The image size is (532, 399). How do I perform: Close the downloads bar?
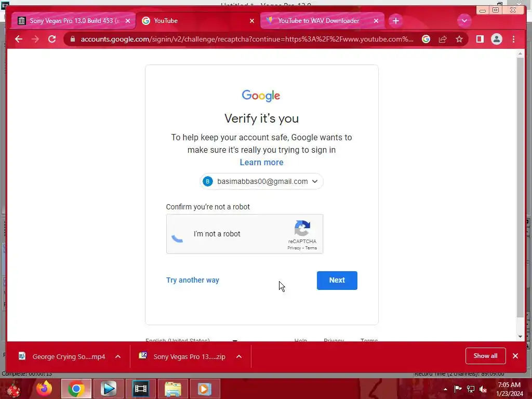coord(515,356)
